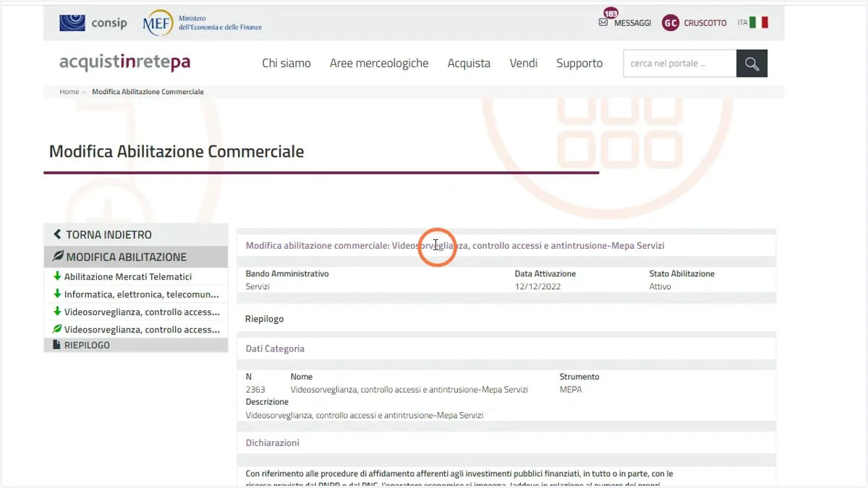
Task: Open the Vendi menu
Action: point(524,63)
